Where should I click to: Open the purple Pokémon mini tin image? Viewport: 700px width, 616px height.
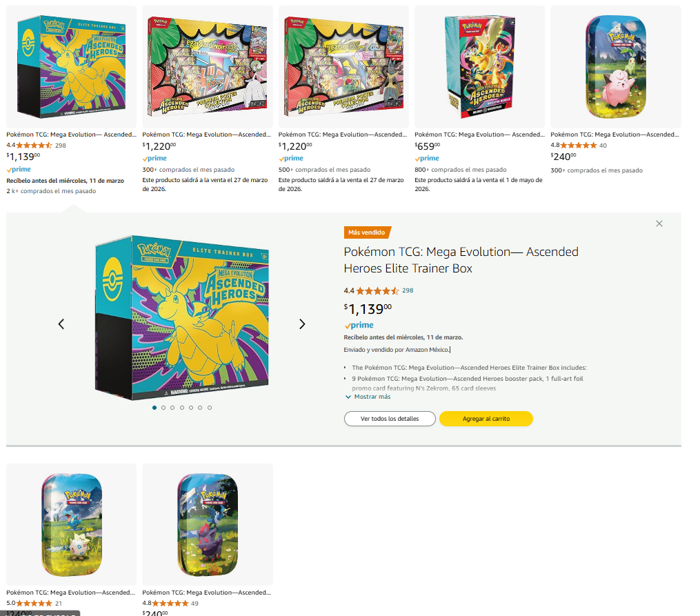pos(208,524)
